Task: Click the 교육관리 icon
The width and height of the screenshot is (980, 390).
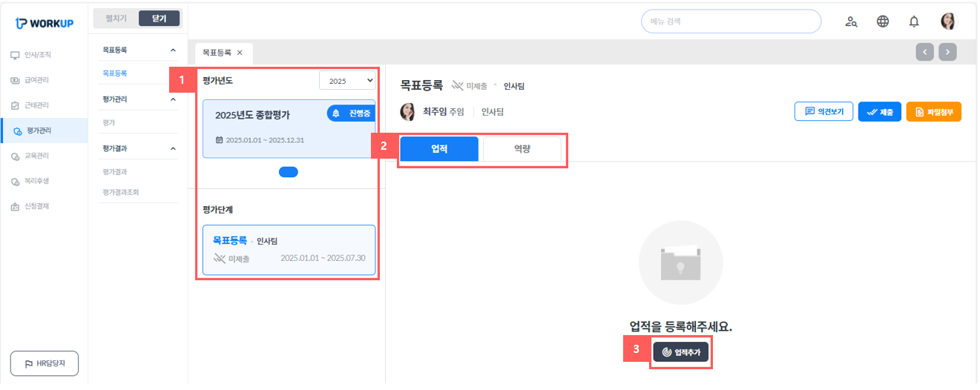Action: [15, 156]
